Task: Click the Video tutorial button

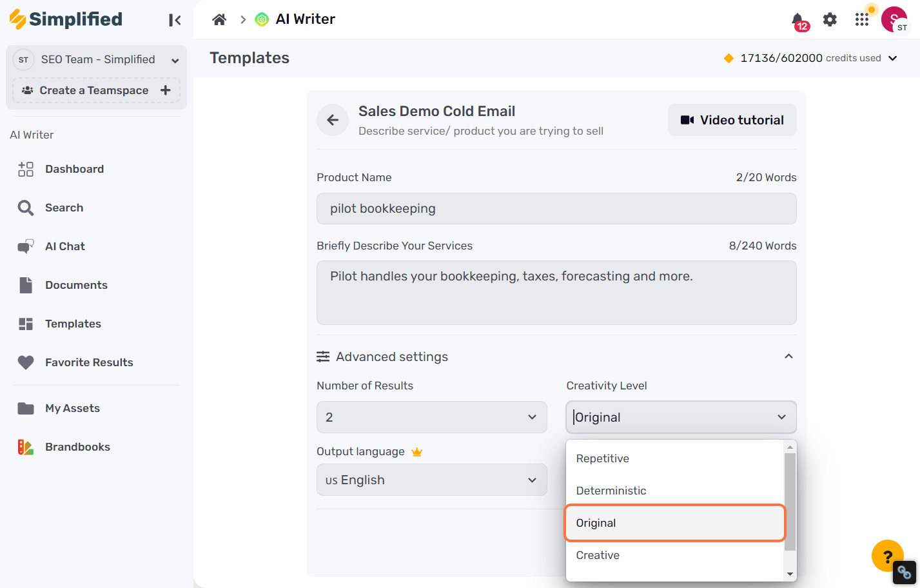Action: tap(732, 120)
